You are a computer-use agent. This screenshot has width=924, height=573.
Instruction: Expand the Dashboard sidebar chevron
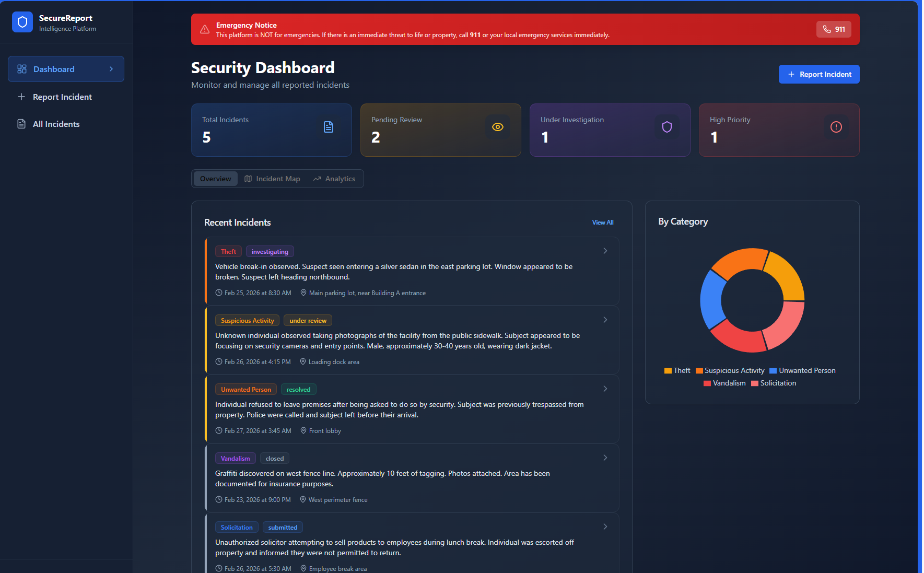point(111,69)
